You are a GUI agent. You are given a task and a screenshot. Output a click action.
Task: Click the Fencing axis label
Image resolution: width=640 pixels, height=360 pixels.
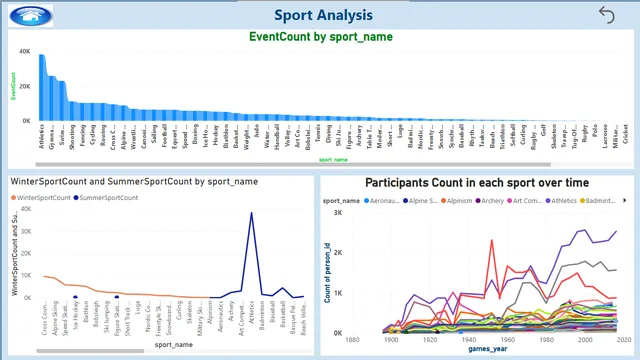coord(82,136)
